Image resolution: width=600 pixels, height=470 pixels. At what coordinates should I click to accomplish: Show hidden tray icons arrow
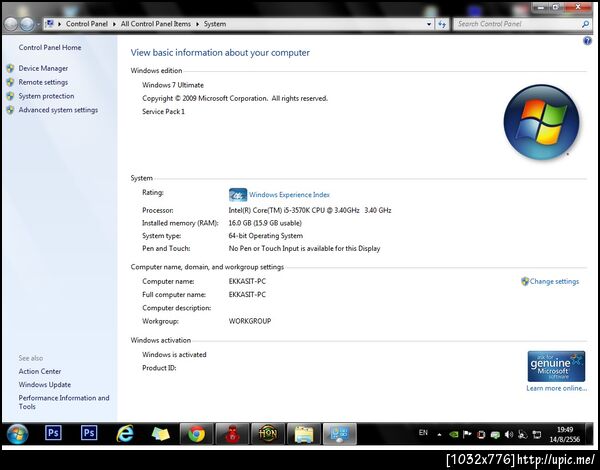pos(439,434)
